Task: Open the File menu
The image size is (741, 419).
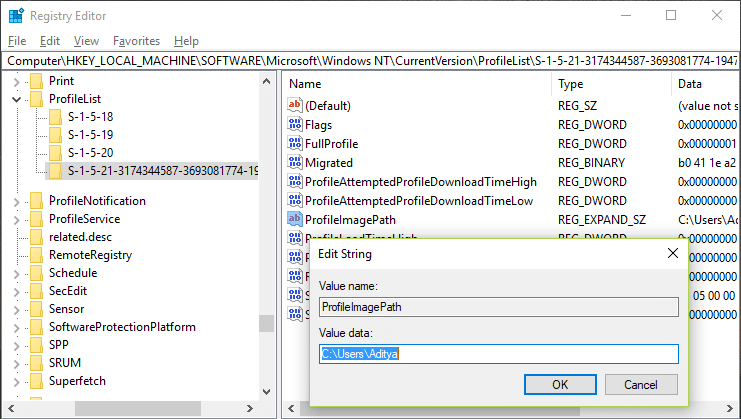Action: click(17, 41)
